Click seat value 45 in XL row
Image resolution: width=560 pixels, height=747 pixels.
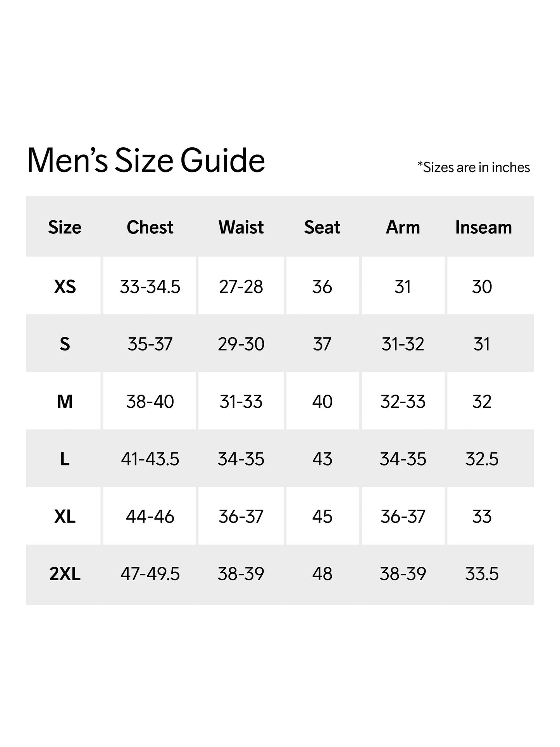coord(322,516)
